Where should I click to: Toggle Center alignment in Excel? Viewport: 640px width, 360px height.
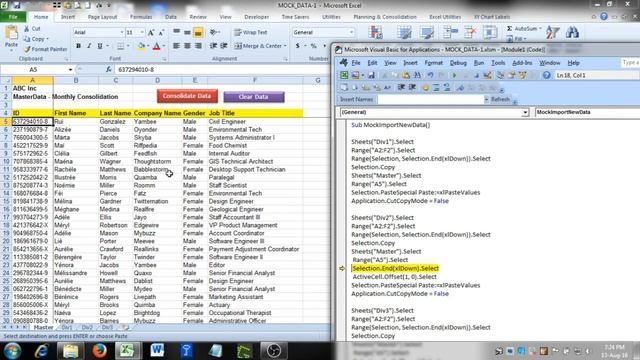coord(187,46)
